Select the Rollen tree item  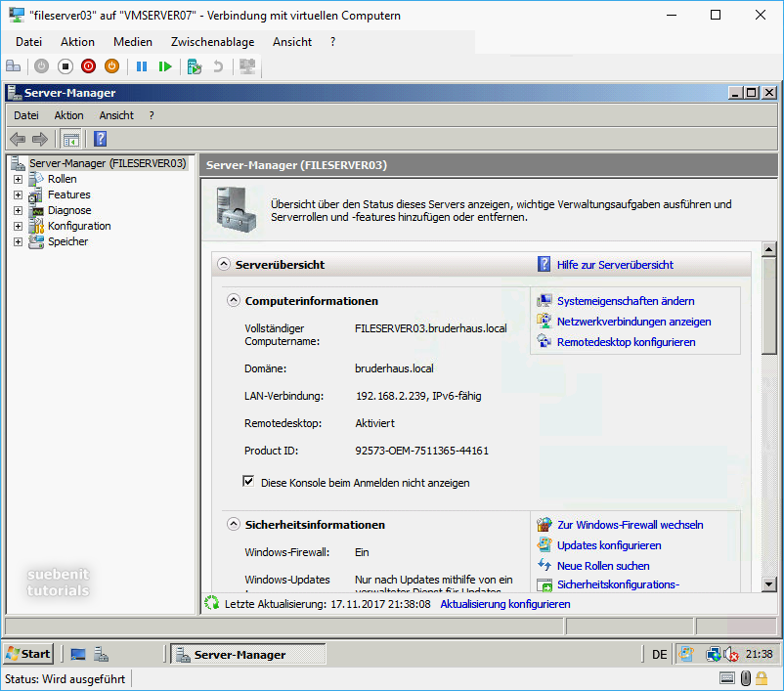point(62,179)
